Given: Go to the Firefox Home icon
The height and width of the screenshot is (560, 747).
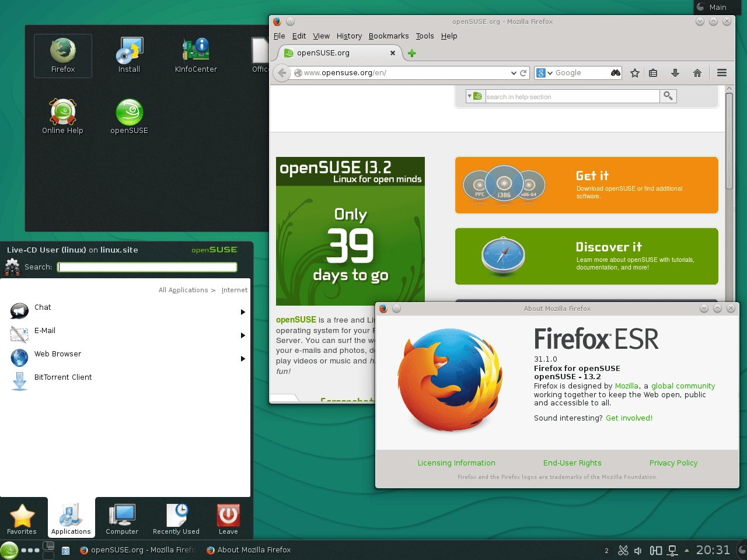Looking at the screenshot, I should click(697, 73).
